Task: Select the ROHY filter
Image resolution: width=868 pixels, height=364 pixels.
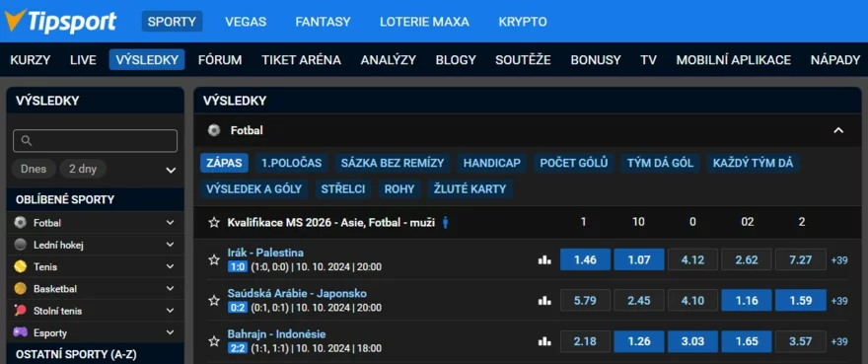Action: [399, 189]
